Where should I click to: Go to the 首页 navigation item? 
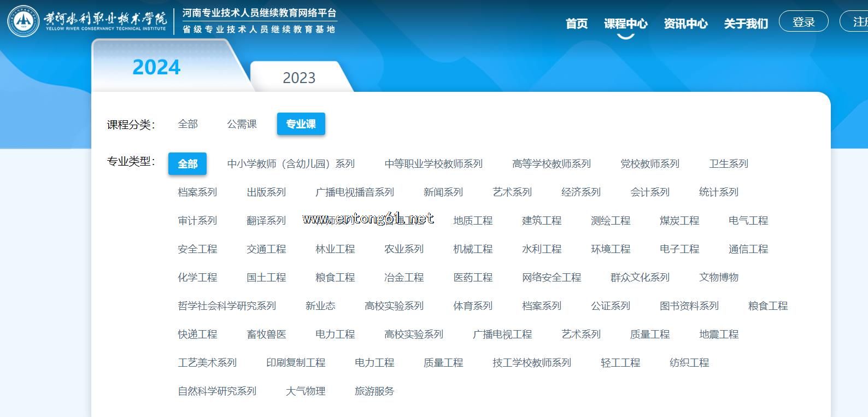(576, 24)
